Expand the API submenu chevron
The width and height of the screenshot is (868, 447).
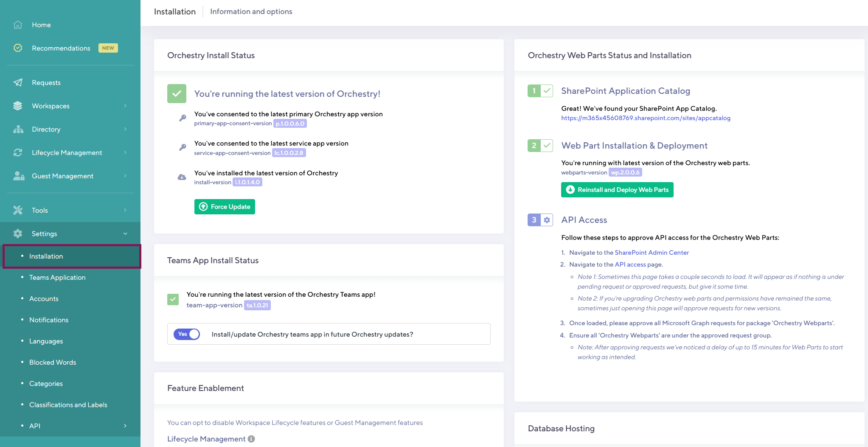[x=125, y=426]
